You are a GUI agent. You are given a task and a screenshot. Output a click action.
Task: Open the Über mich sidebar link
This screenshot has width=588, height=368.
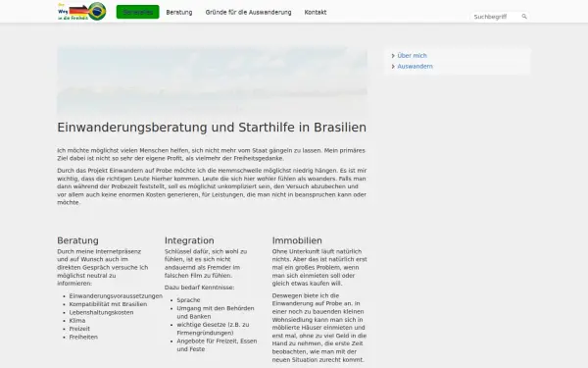[x=412, y=56]
